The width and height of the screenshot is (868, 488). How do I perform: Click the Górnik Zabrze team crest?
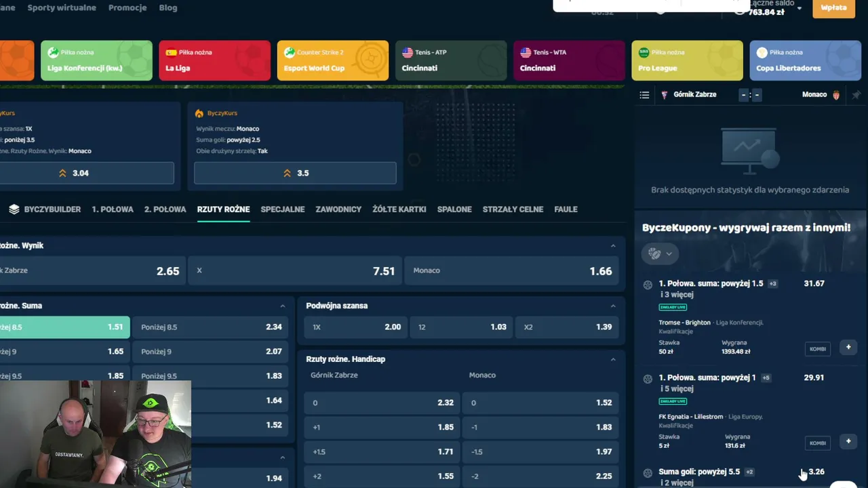point(665,95)
